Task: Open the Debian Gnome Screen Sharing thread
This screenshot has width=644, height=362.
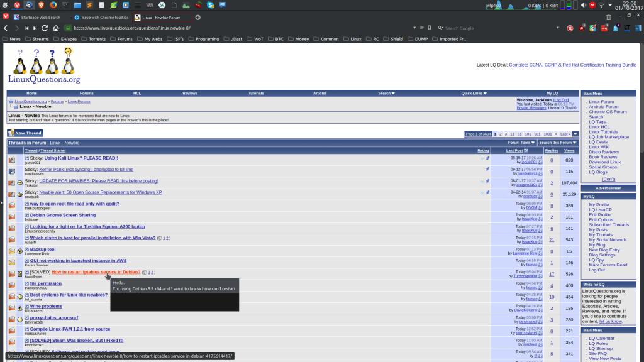Action: tap(63, 215)
